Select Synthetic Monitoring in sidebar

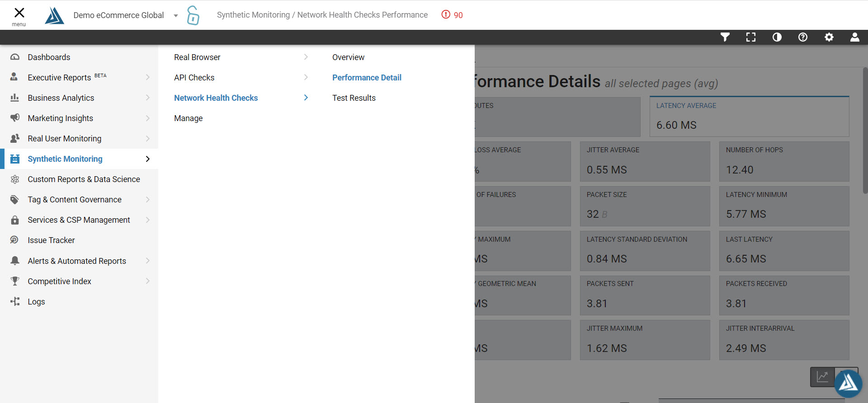[x=79, y=159]
